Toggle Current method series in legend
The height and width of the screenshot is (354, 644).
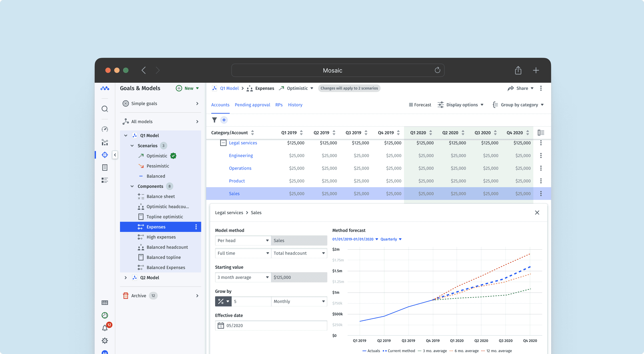tap(399, 351)
